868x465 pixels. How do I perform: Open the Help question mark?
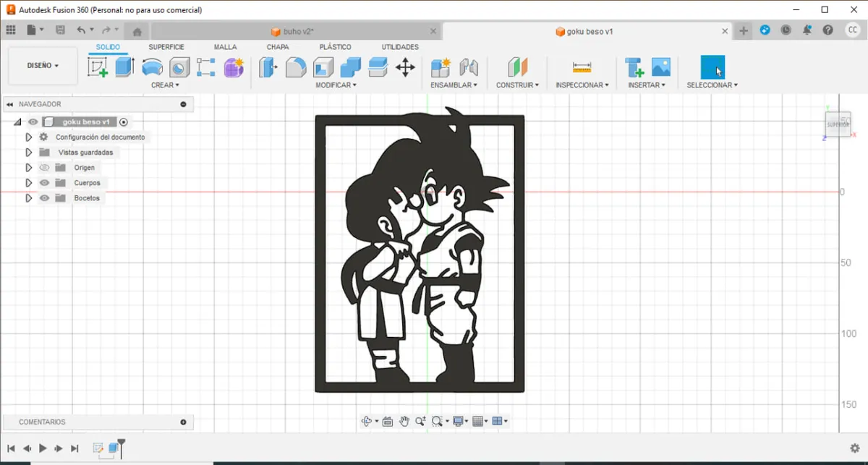coord(828,30)
